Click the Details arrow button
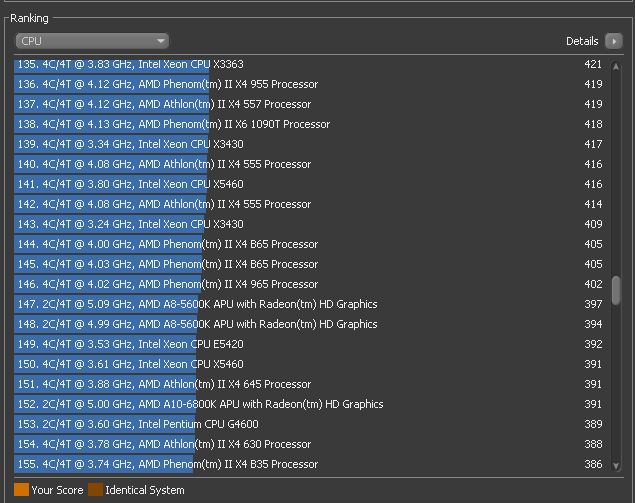635x503 pixels. 614,41
